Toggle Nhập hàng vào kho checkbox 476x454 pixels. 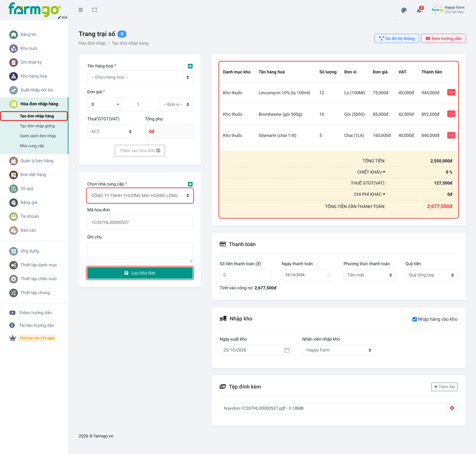pos(414,319)
